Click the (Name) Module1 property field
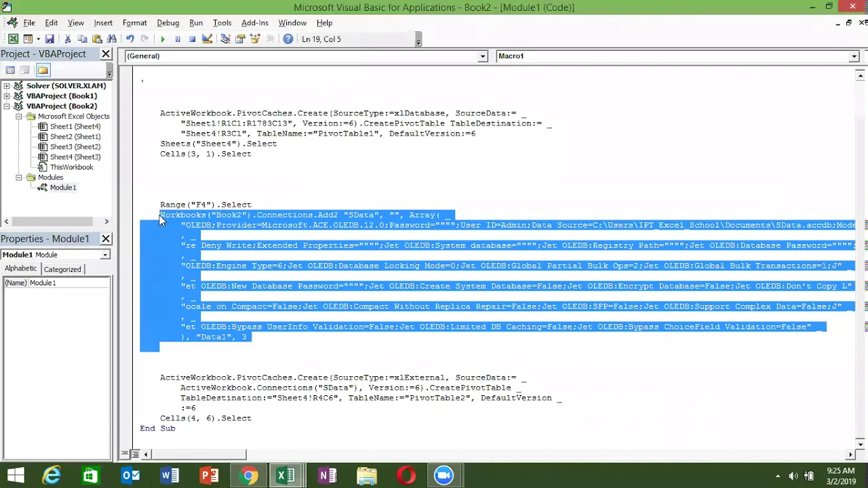This screenshot has height=488, width=868. pyautogui.click(x=56, y=283)
